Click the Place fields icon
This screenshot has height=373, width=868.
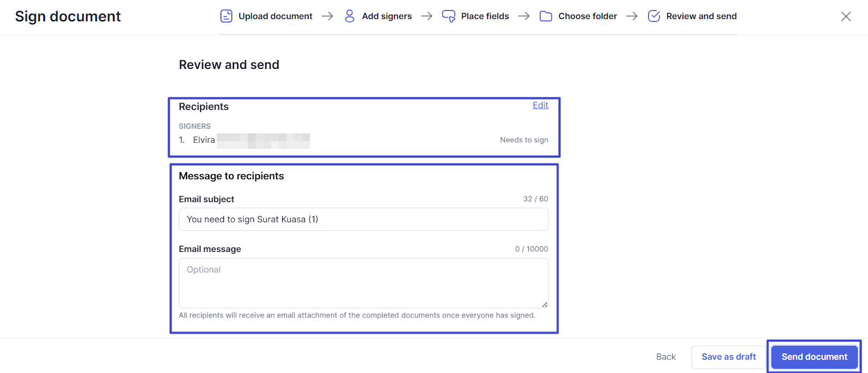[449, 16]
